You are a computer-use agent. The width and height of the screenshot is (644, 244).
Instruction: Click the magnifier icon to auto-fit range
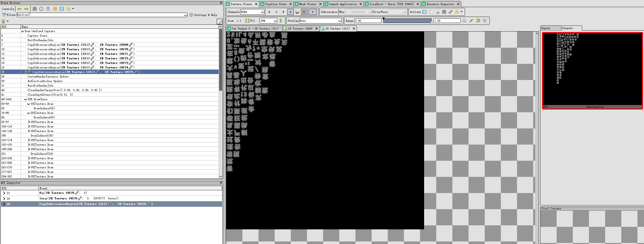click(x=464, y=21)
